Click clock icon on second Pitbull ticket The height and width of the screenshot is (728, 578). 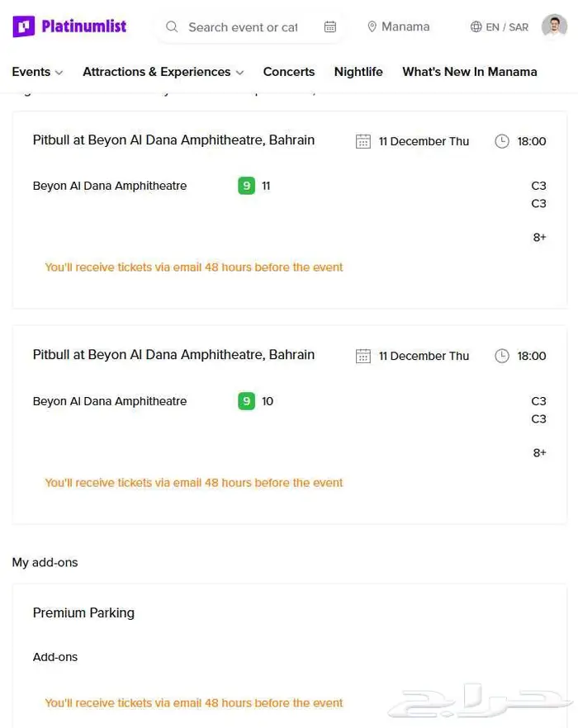coord(502,356)
